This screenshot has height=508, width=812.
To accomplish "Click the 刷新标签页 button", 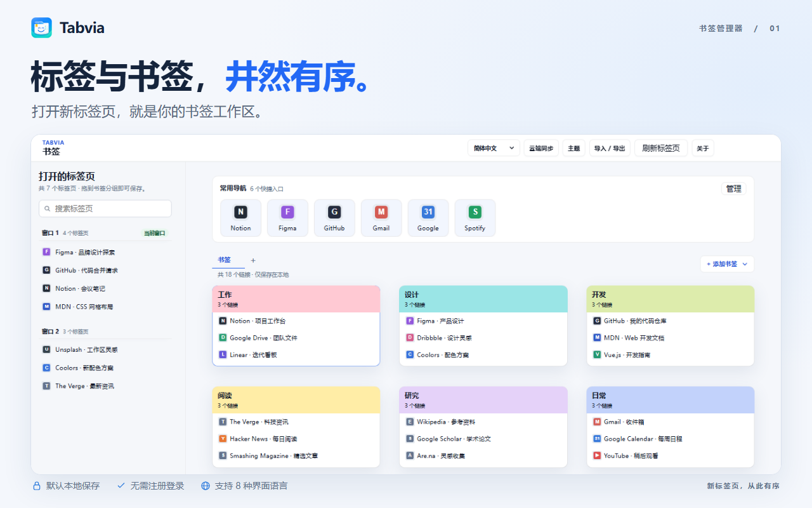I will click(660, 148).
